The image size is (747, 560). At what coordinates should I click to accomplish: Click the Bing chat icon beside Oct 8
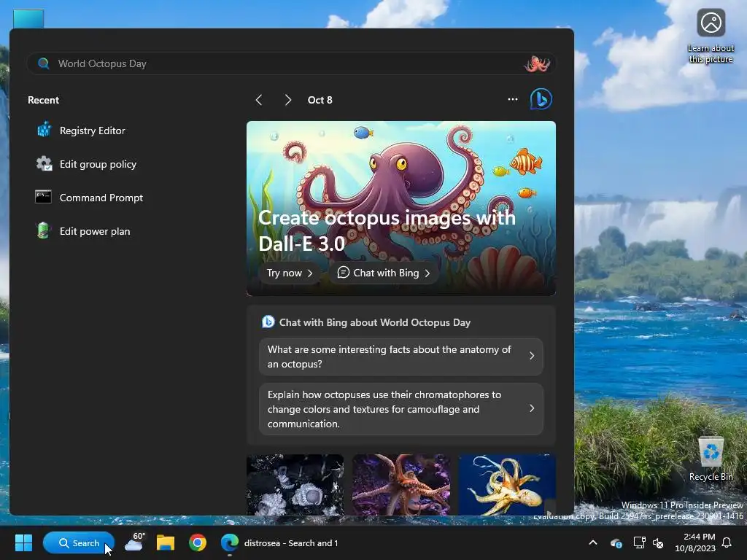(x=541, y=99)
